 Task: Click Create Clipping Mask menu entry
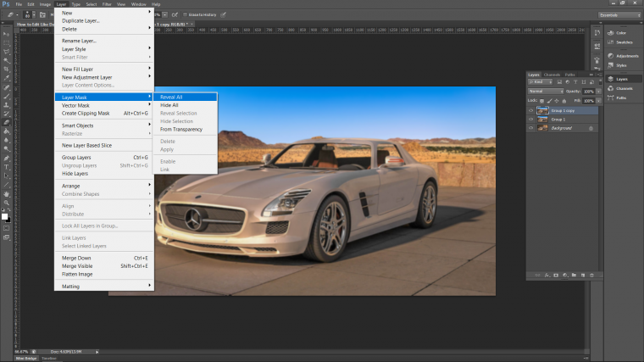pos(104,114)
